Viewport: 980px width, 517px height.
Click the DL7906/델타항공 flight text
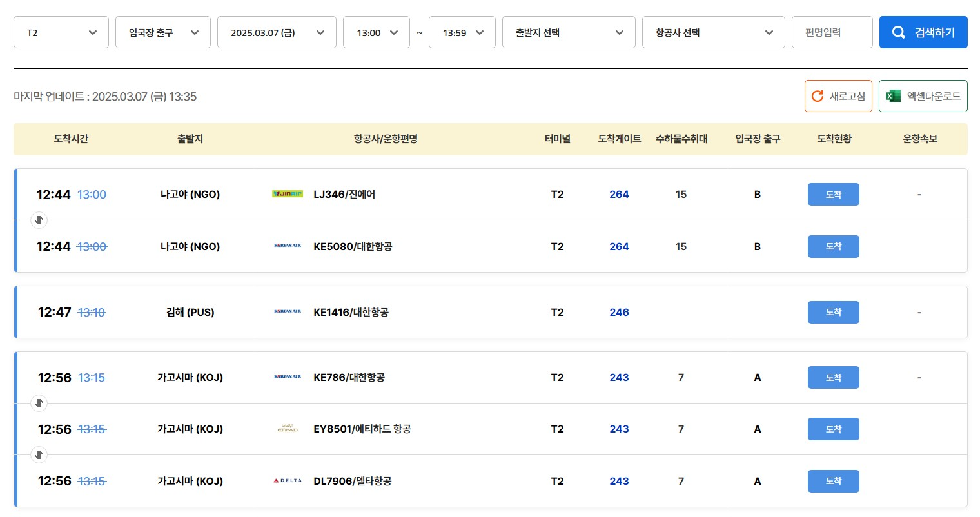coord(352,481)
